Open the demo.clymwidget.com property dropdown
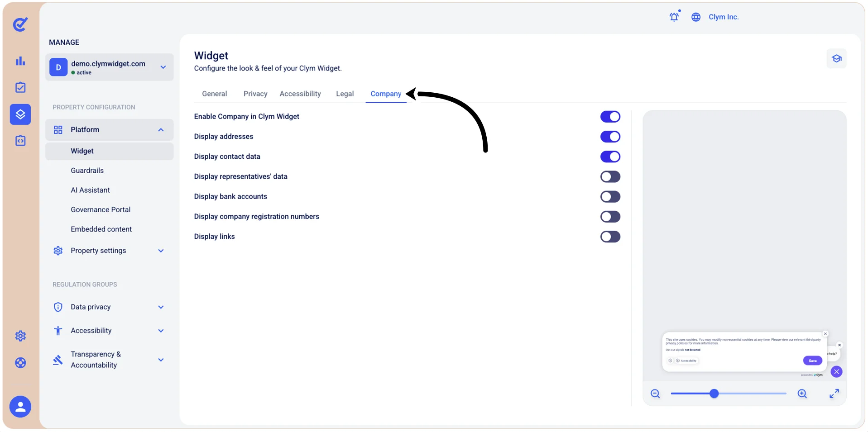The height and width of the screenshot is (432, 868). [x=109, y=67]
